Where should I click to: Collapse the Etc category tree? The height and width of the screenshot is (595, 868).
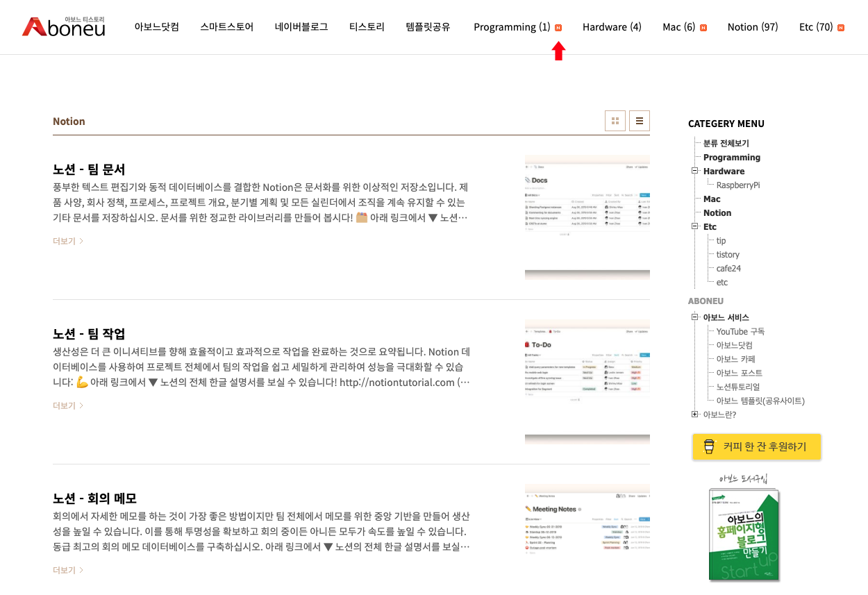(x=694, y=226)
